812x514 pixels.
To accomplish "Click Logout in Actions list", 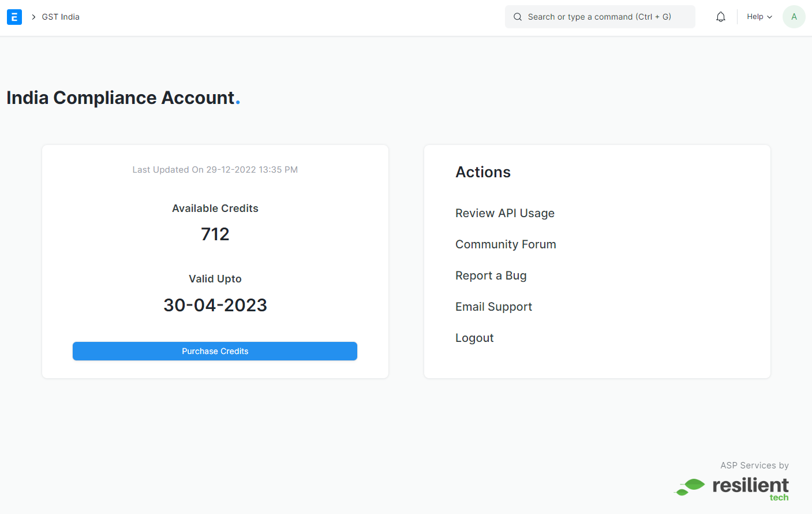I will [x=474, y=338].
